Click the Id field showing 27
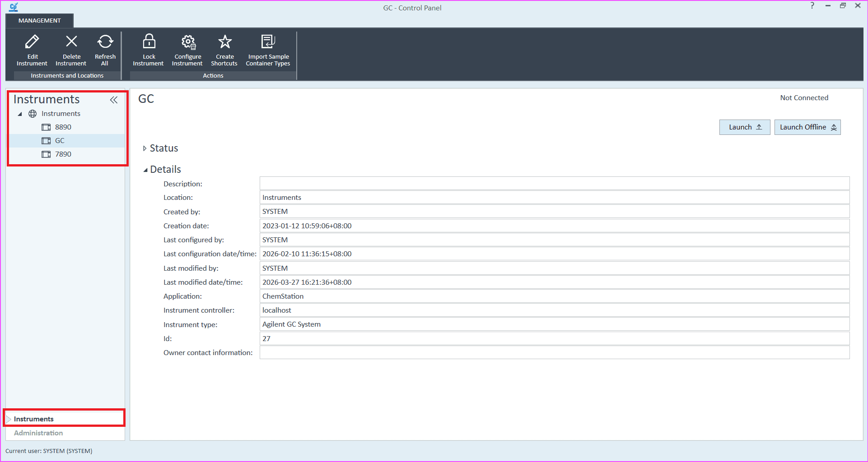The height and width of the screenshot is (462, 868). 555,338
